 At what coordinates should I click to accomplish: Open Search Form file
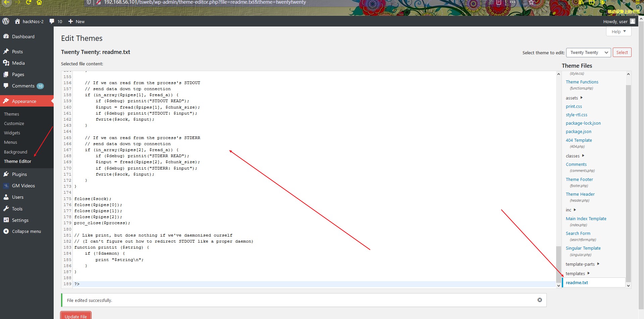click(578, 233)
